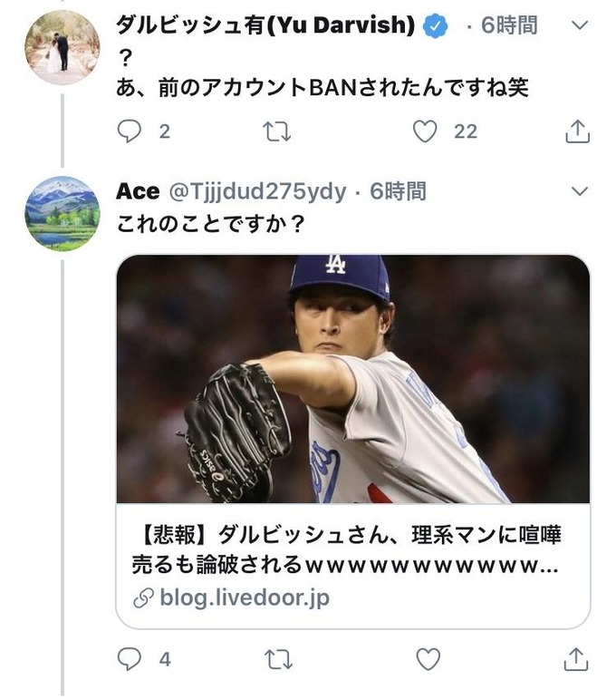Like Yu Darvish's tweet with 22 likes
Screen dimensions: 616x699
[x=425, y=132]
